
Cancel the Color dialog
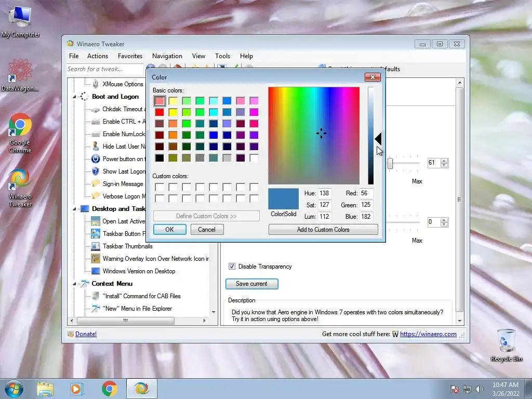[x=207, y=229]
